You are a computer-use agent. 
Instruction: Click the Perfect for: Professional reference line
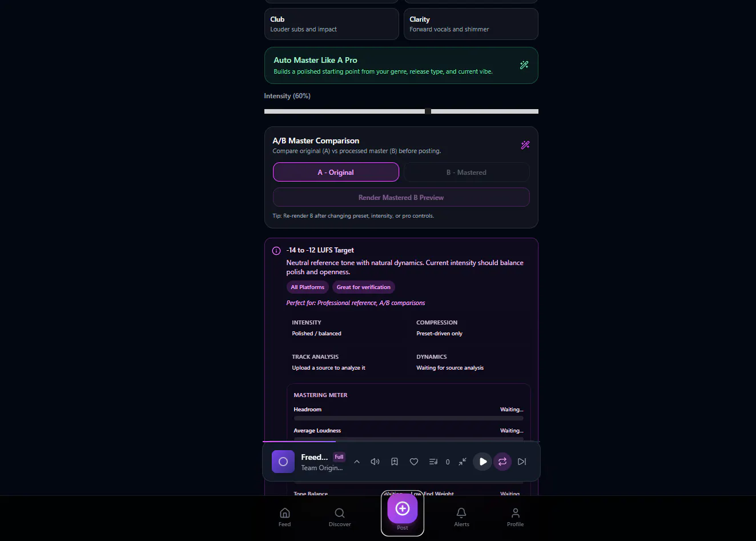[356, 303]
